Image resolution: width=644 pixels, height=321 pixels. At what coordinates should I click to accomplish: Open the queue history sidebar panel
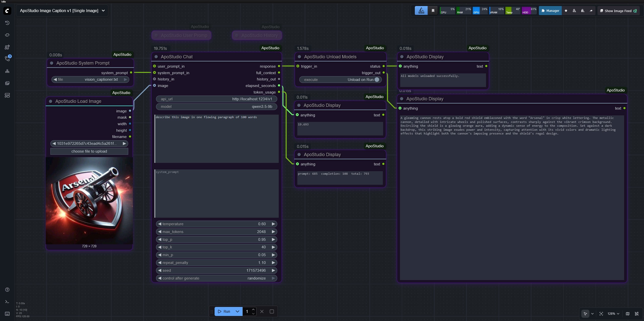7,23
